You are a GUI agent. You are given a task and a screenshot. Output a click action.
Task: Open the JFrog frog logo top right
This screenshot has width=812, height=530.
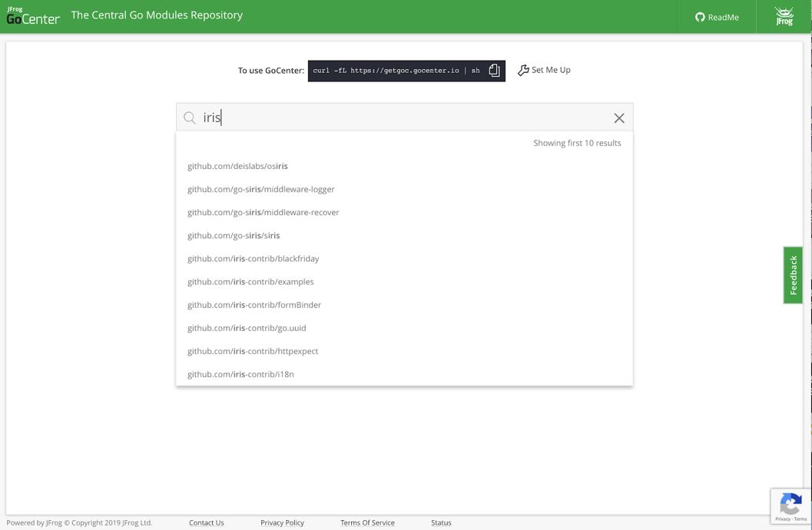[x=784, y=17]
